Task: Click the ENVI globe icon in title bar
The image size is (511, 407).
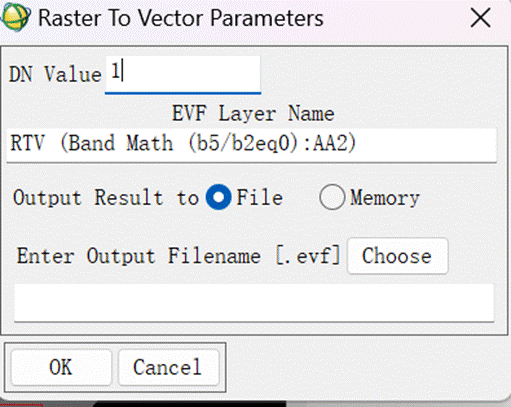Action: point(15,17)
